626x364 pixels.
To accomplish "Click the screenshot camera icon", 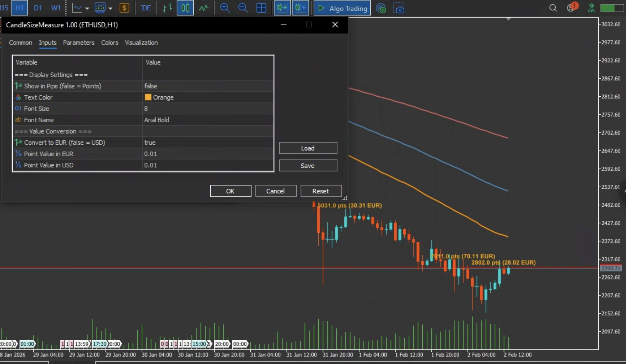I will (x=399, y=9).
